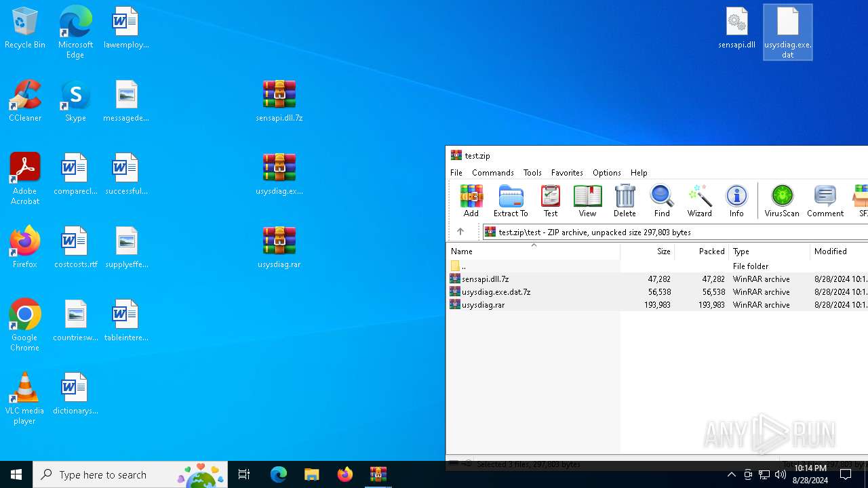This screenshot has height=488, width=868.
Task: Click the Comment toolbar icon
Action: tap(825, 201)
